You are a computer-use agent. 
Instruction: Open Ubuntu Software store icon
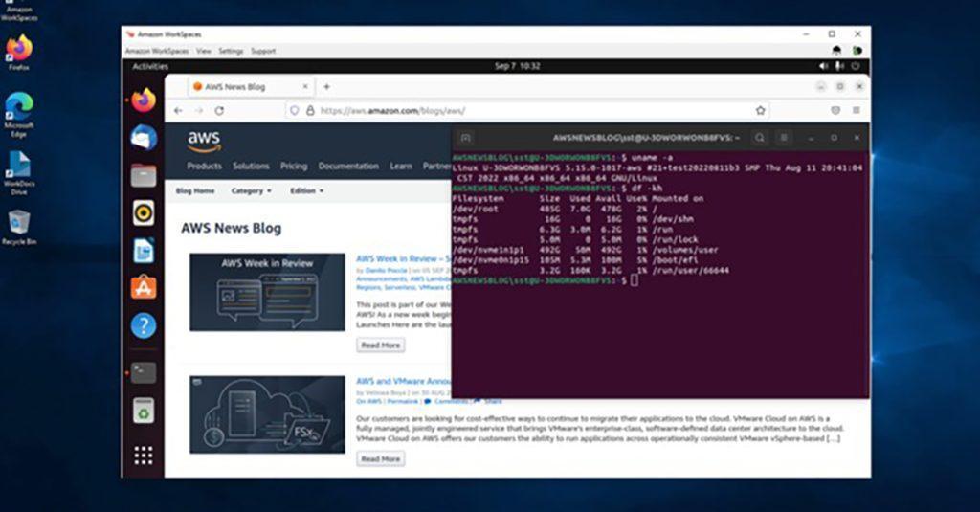144,287
